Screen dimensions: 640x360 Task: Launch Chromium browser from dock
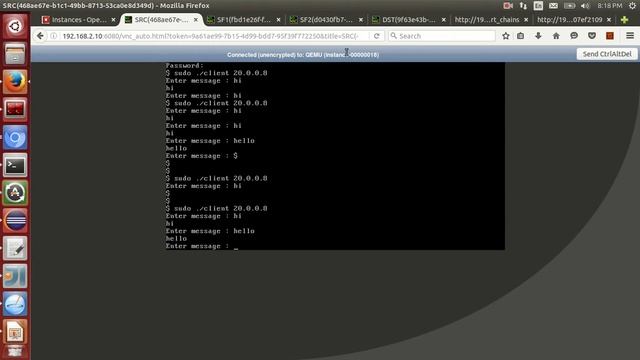point(15,138)
